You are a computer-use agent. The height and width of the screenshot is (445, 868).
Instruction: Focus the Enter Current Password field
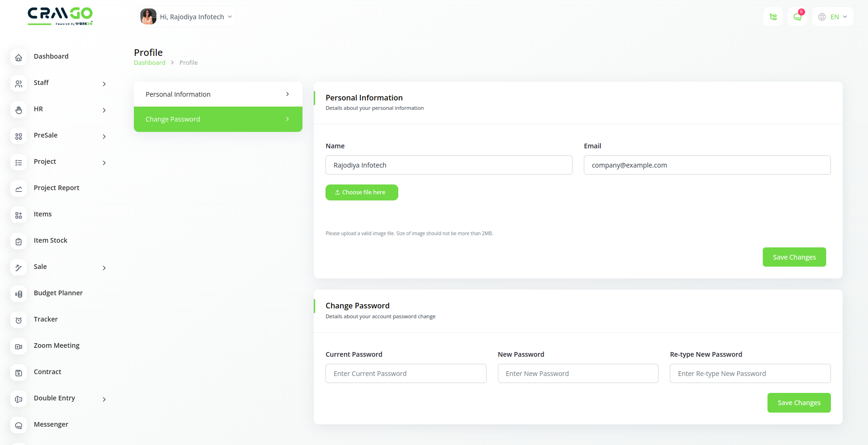click(406, 374)
